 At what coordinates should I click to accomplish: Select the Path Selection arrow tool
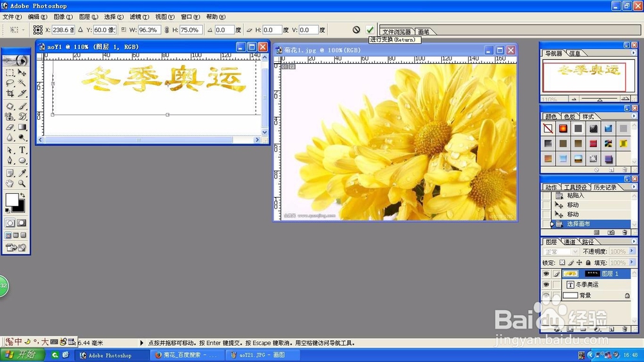tap(10, 150)
